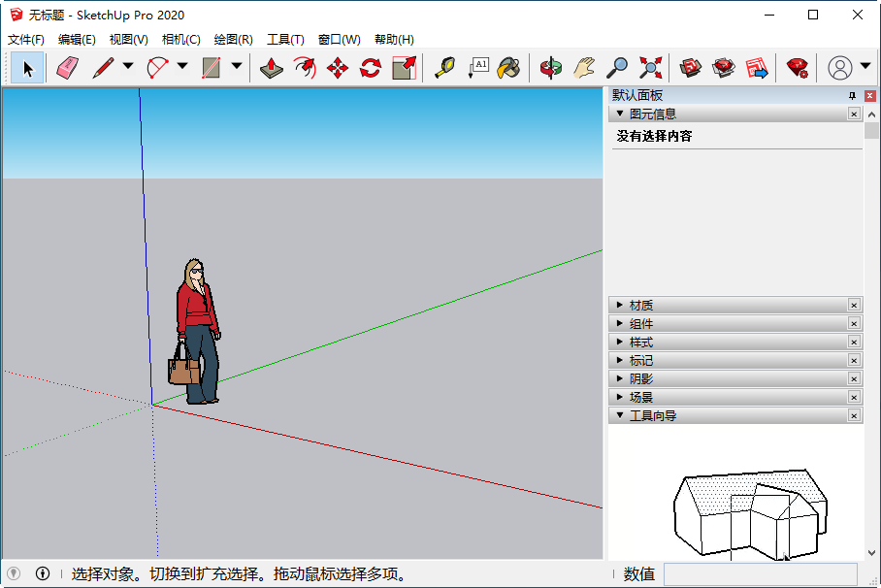The width and height of the screenshot is (881, 588).
Task: Collapse the 图元信息 panel
Action: (619, 114)
